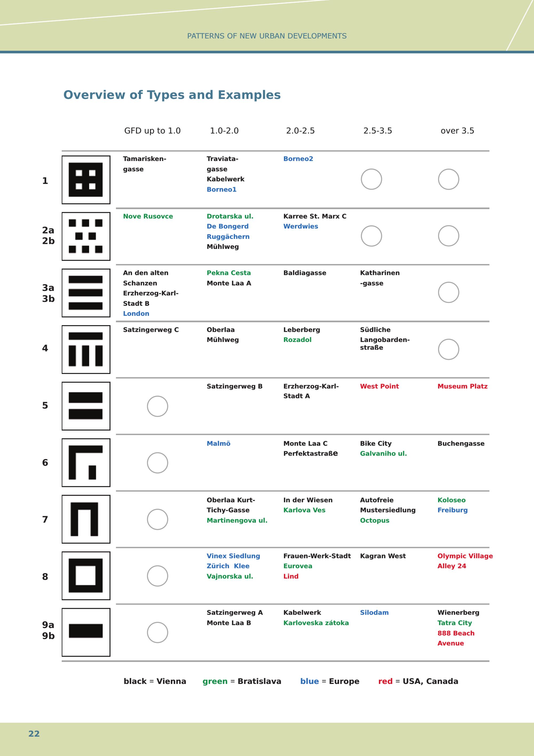This screenshot has width=534, height=756.
Task: Select the Nove Rusovce example
Action: click(148, 216)
